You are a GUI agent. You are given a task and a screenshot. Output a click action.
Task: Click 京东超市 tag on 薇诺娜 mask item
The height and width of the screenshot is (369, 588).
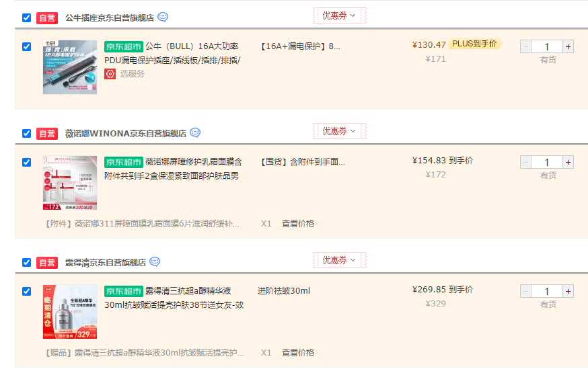[x=124, y=162]
